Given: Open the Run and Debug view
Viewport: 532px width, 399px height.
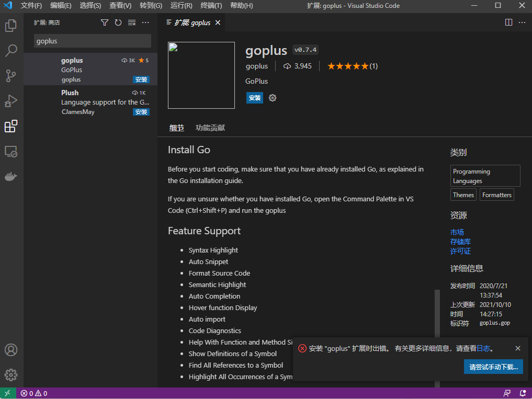Looking at the screenshot, I should pyautogui.click(x=11, y=101).
